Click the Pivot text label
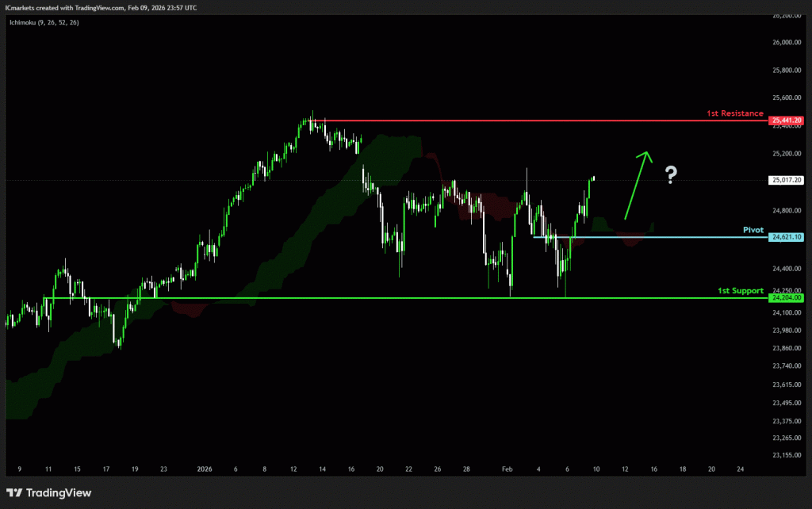812x509 pixels. tap(753, 230)
